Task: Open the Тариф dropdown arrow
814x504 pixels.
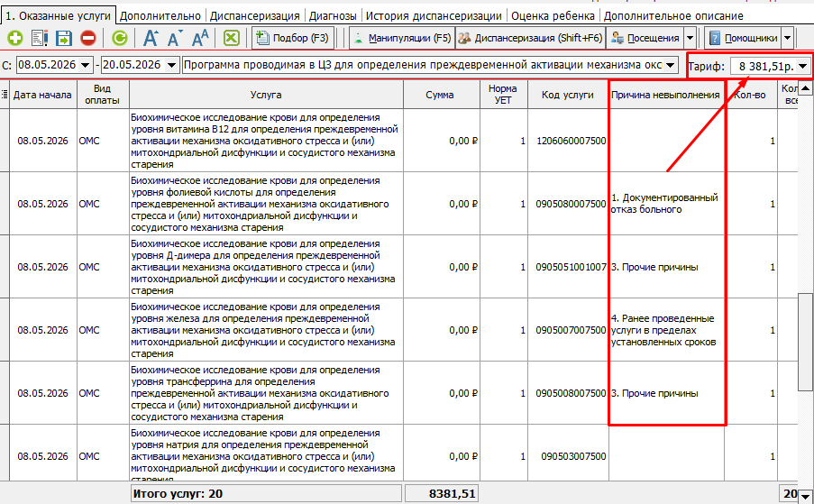Action: pos(802,66)
